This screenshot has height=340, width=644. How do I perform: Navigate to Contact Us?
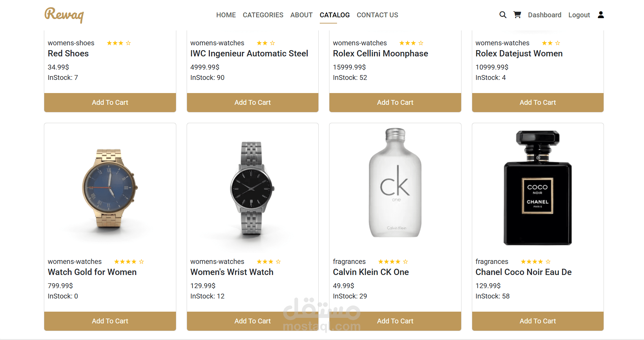(377, 15)
